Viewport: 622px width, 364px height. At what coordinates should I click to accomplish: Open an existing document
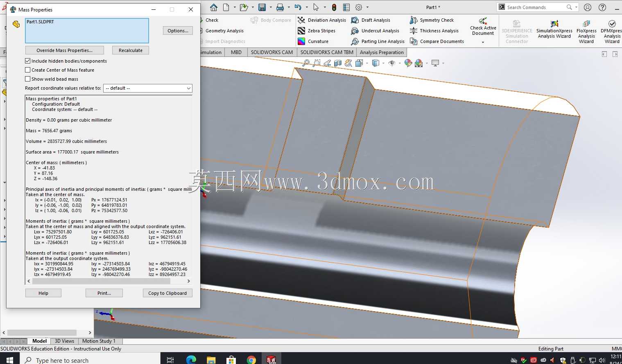[244, 7]
